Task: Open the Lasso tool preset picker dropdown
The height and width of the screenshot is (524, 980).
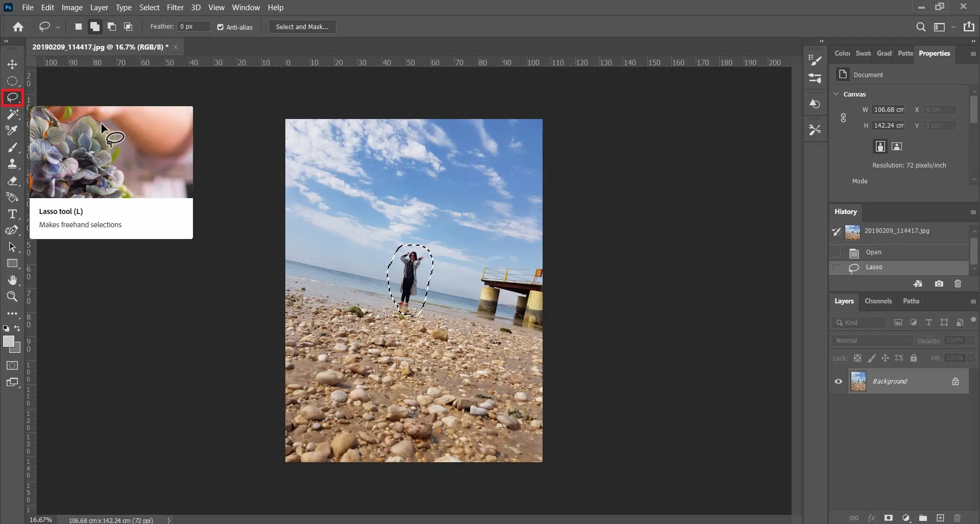Action: (58, 27)
